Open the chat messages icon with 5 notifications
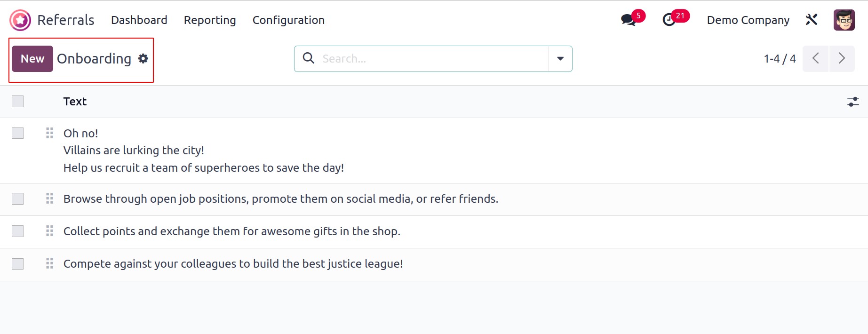 point(629,20)
